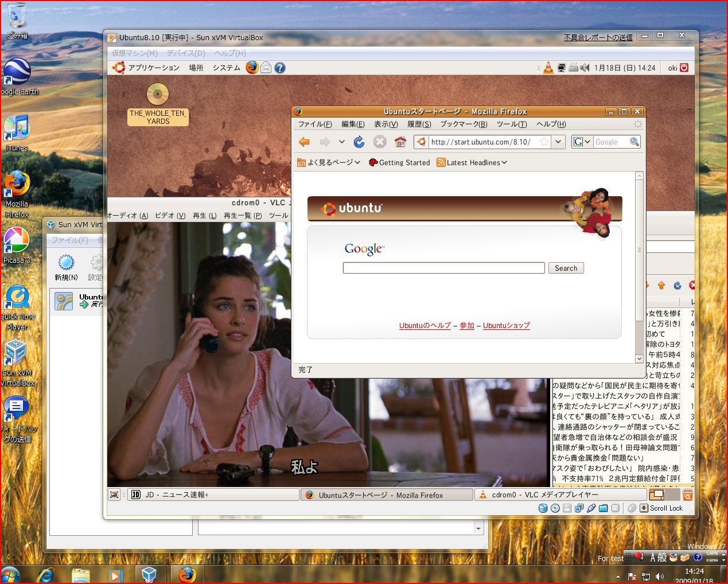
Task: Click the red power button next to oki
Action: [684, 68]
